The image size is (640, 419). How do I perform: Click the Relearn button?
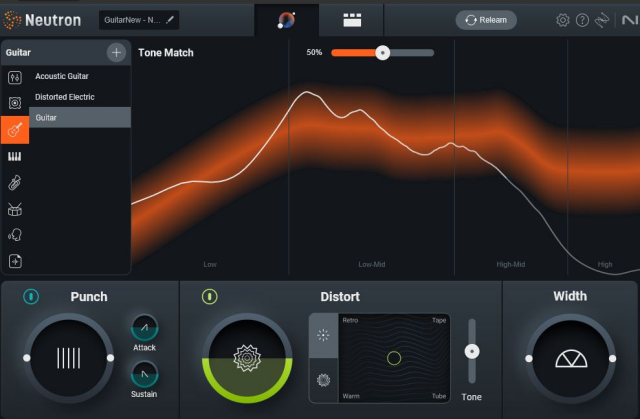486,20
